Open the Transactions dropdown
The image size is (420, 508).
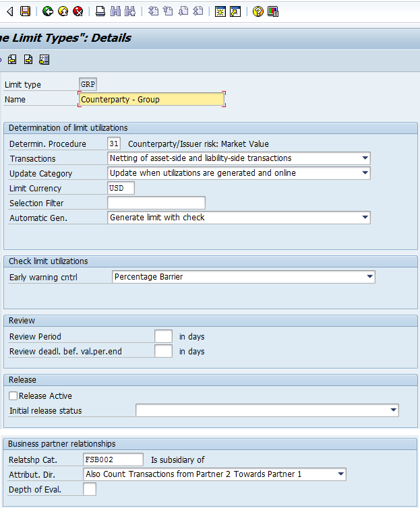[365, 158]
